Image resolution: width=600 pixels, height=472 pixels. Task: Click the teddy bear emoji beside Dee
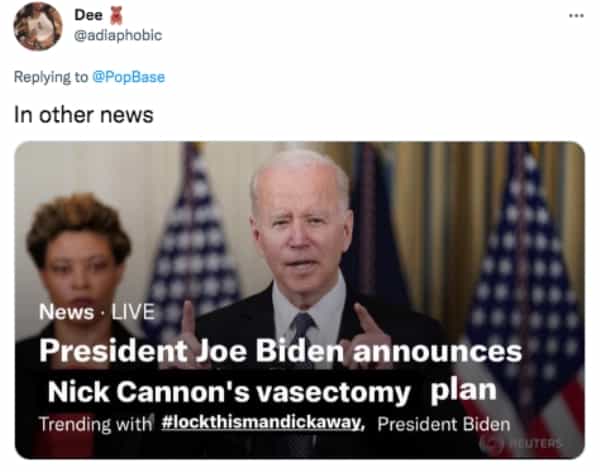tap(116, 16)
